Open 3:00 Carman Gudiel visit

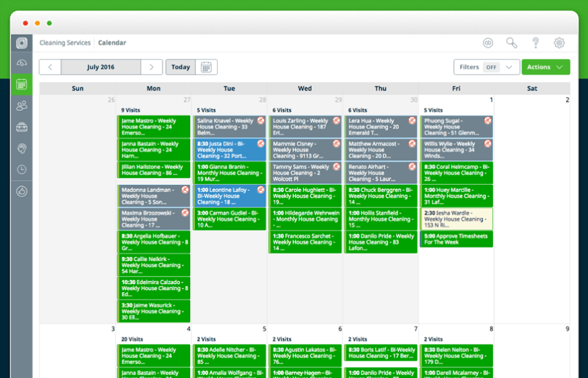230,219
